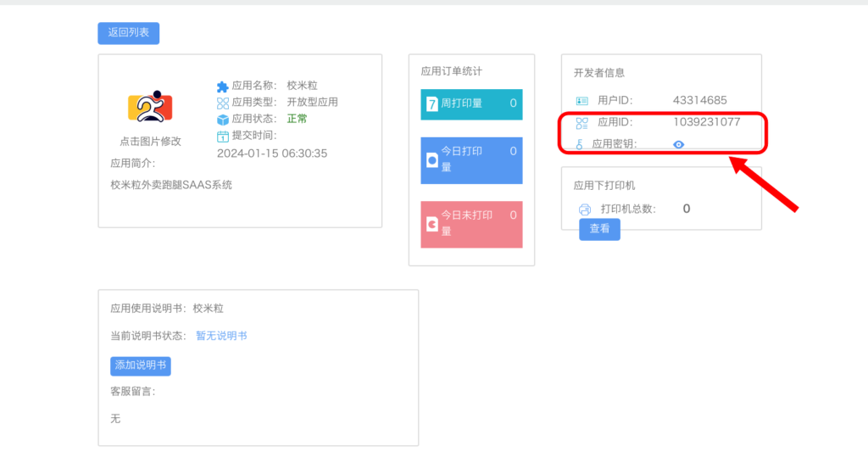Viewport: 868px width, 463px height.
Task: Click the cube icon beside 应用状态
Action: (x=223, y=120)
